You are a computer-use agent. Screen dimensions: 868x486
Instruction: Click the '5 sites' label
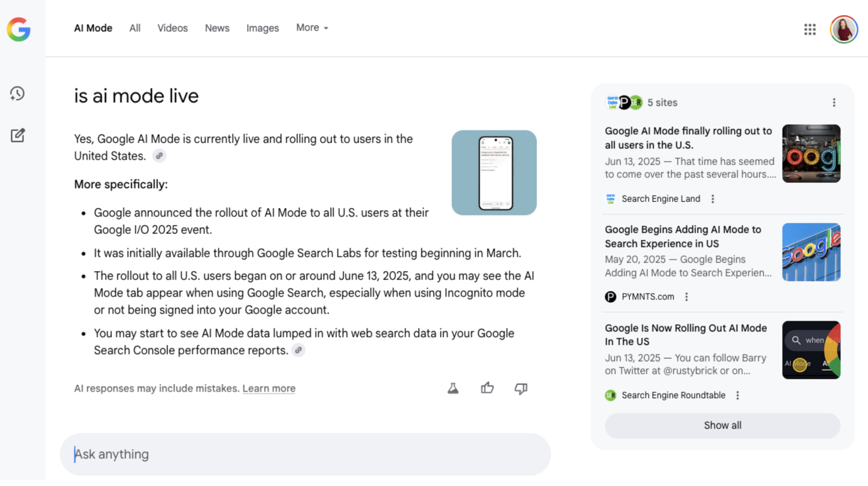coord(662,102)
